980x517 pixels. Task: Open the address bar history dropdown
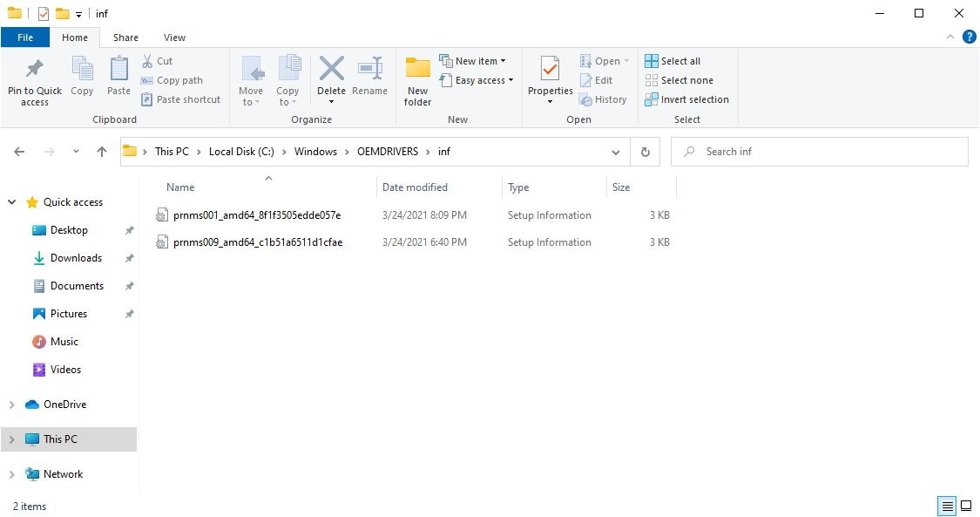(616, 152)
